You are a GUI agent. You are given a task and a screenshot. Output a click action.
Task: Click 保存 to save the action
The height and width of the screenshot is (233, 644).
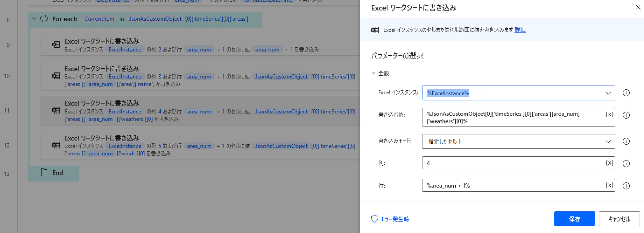coord(574,219)
